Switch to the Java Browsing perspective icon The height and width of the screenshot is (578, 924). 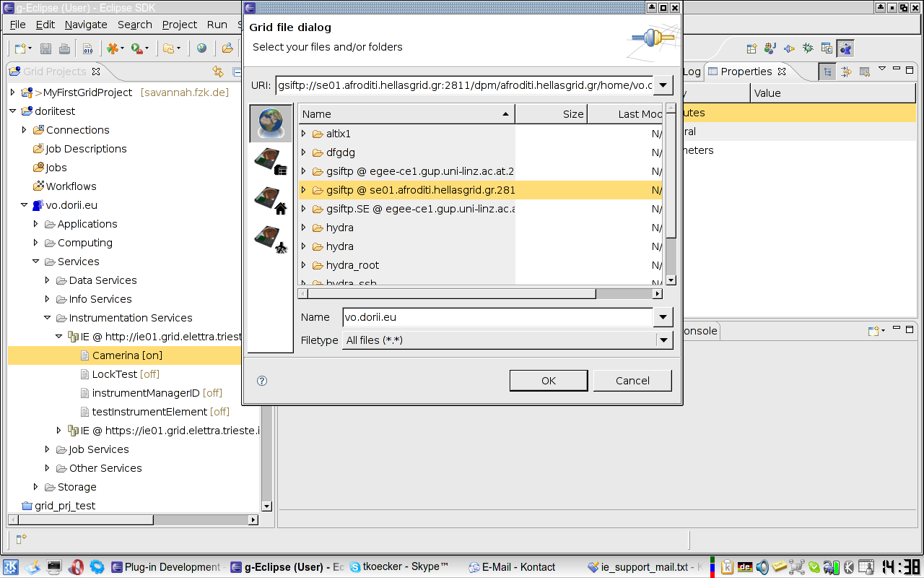(x=770, y=48)
